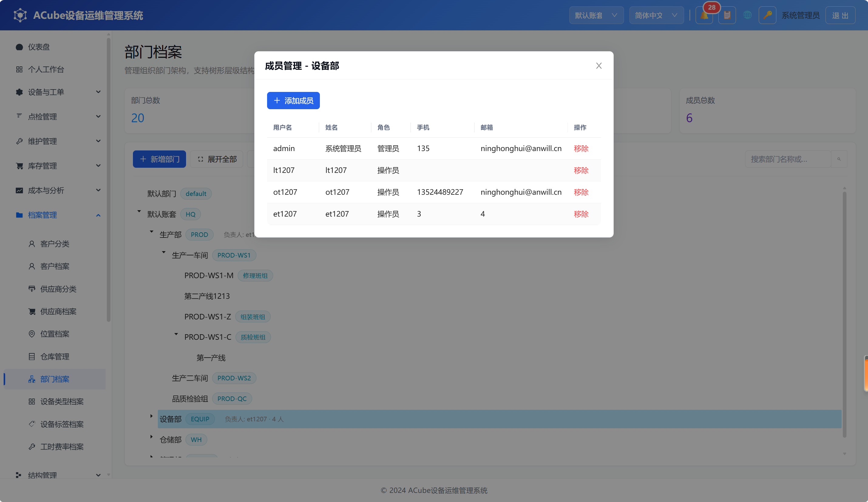
Task: Collapse 档案管理 sidebar menu
Action: tap(55, 215)
